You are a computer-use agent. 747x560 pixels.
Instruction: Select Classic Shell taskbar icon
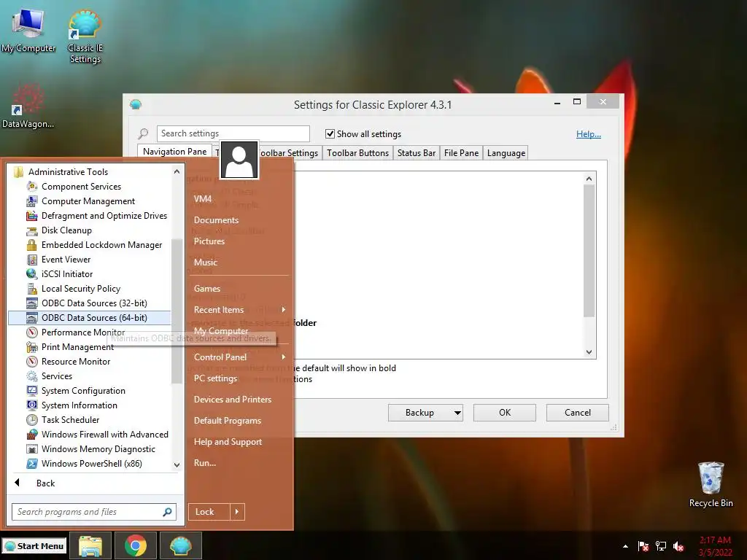pos(181,545)
